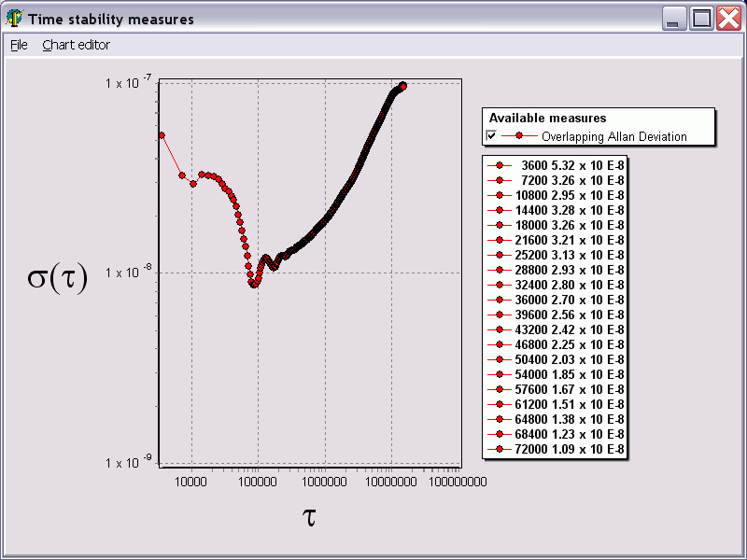
Task: Open the Chart editor menu
Action: point(77,45)
